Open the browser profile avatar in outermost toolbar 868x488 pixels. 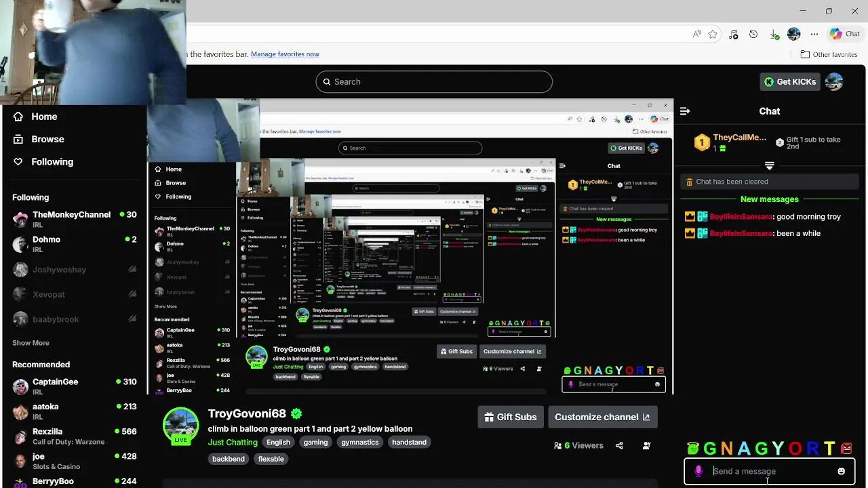pos(794,34)
